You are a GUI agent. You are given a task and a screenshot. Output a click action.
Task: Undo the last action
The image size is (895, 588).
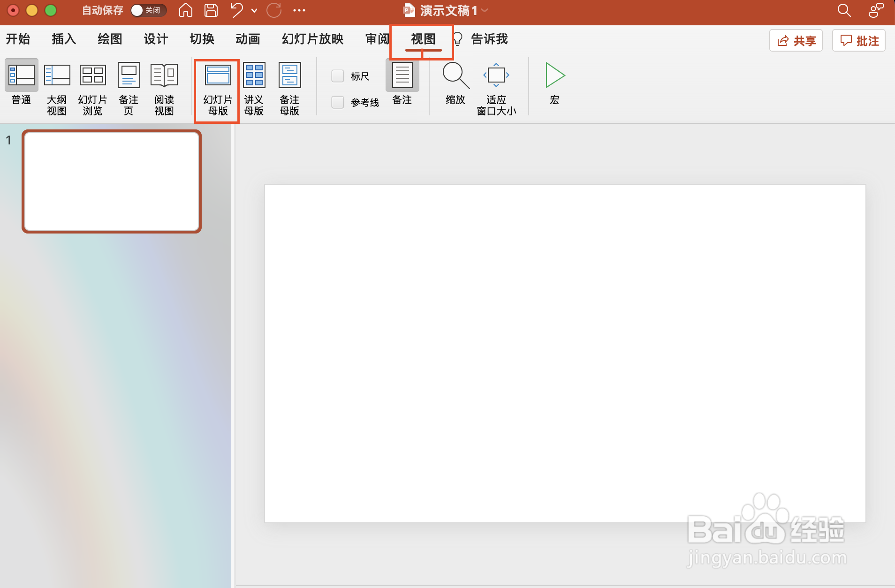click(237, 10)
